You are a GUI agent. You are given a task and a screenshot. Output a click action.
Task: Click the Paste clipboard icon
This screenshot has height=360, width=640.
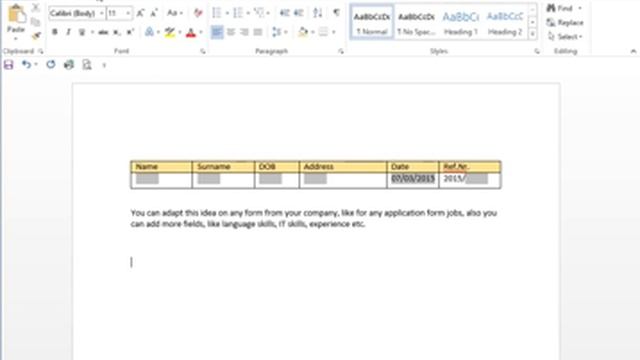(16, 14)
